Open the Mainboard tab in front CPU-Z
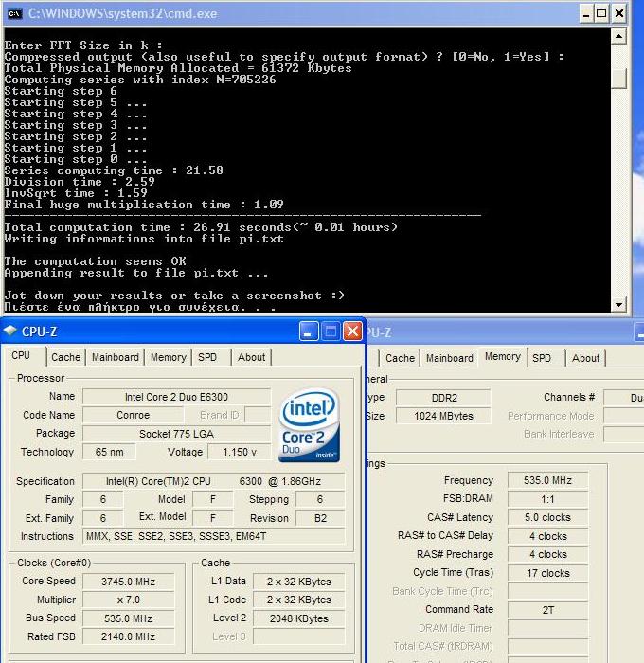 coord(115,357)
